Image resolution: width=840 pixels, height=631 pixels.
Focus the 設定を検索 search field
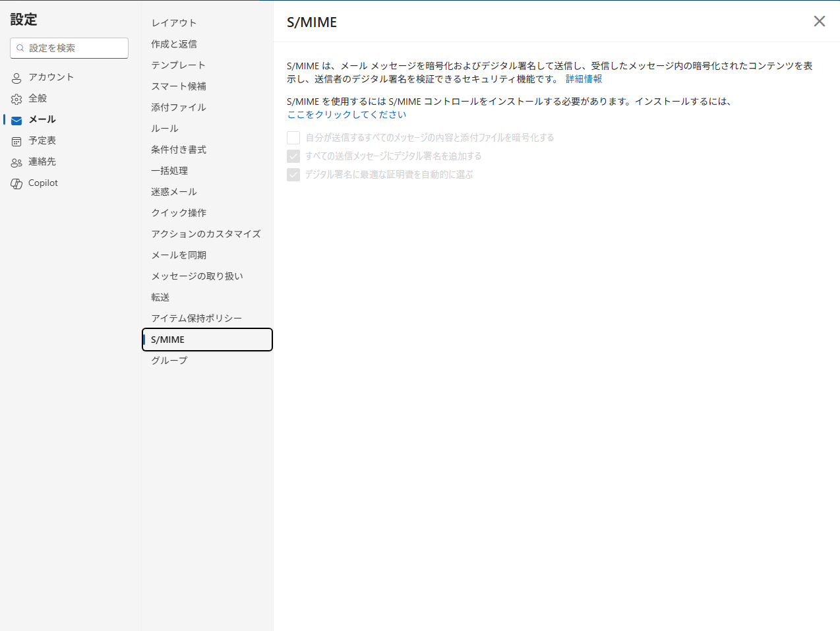(x=69, y=48)
